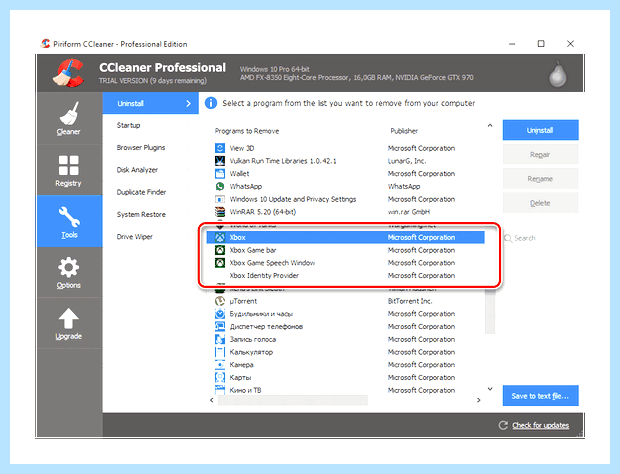Viewport: 620px width, 474px height.
Task: Click the Xbox row icon
Action: pyautogui.click(x=220, y=237)
